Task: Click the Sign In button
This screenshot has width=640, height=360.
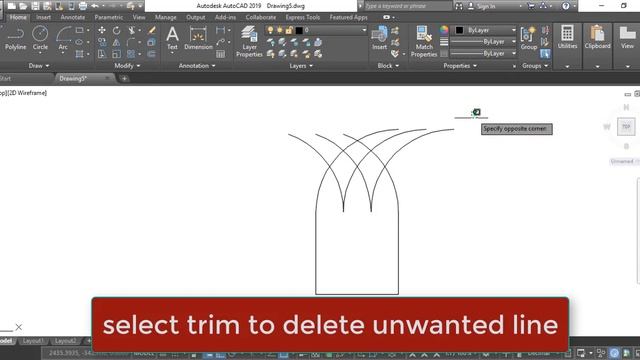Action: coord(482,6)
